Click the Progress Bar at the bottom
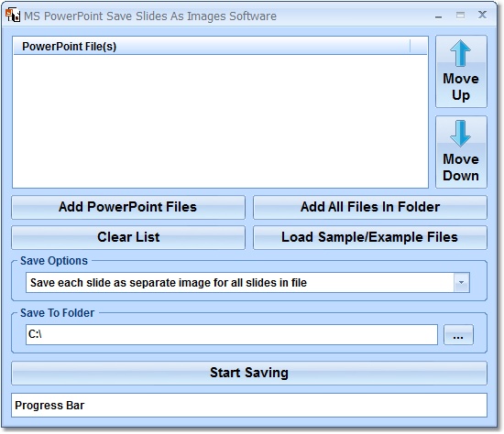 click(x=249, y=405)
